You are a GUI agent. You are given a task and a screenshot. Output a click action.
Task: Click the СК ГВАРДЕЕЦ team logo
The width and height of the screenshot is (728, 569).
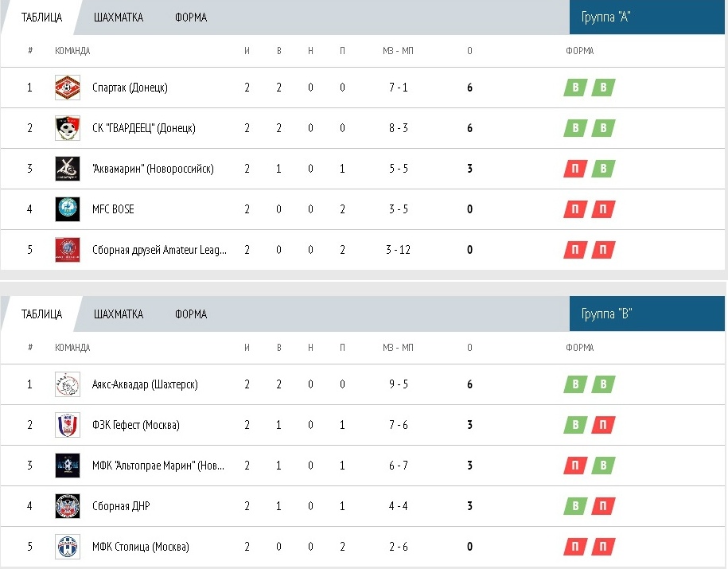tap(68, 128)
